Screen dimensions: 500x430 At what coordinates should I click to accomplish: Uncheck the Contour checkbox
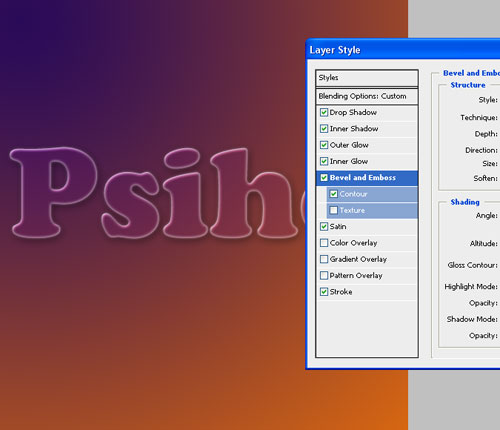pyautogui.click(x=333, y=194)
